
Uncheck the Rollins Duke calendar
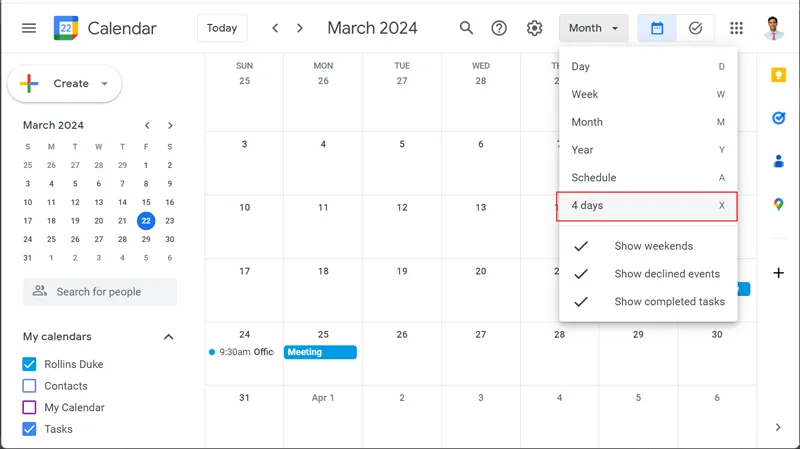click(x=29, y=364)
